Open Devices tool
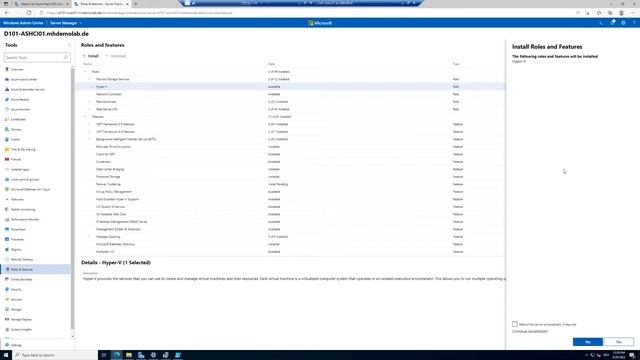The height and width of the screenshot is (360, 640). (x=16, y=129)
